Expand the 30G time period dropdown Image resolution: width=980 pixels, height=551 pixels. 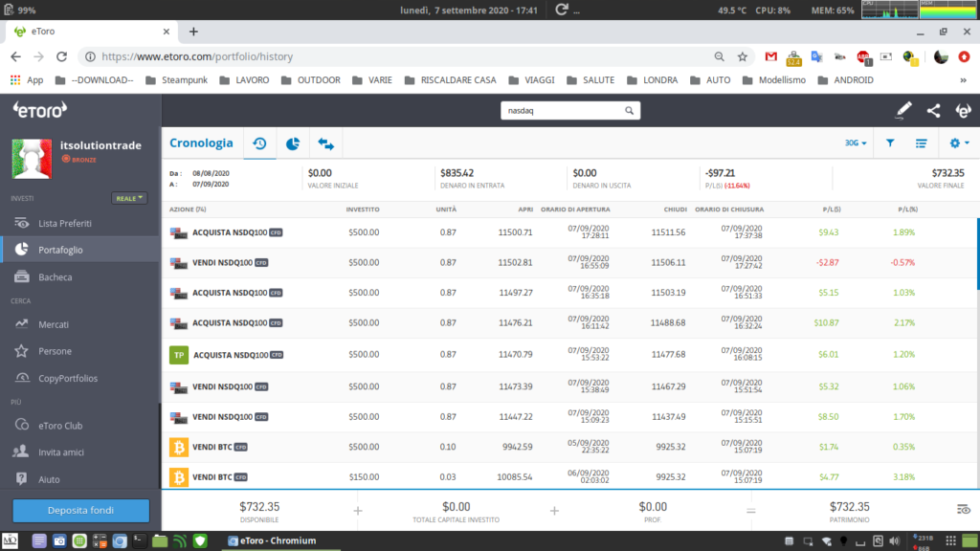click(856, 143)
